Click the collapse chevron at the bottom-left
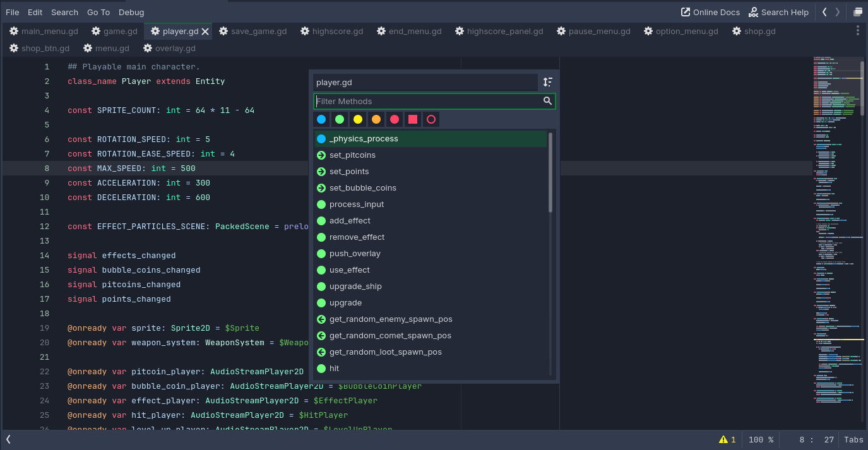 click(7, 439)
